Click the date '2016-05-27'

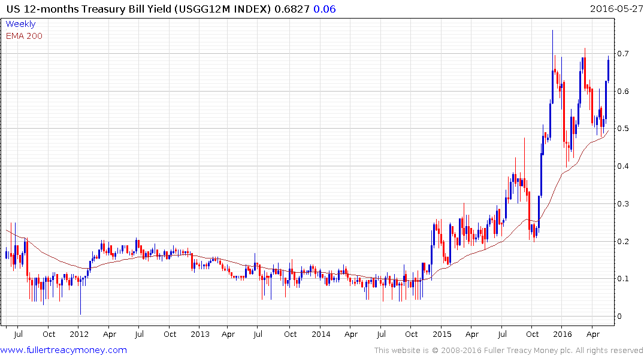tap(616, 8)
